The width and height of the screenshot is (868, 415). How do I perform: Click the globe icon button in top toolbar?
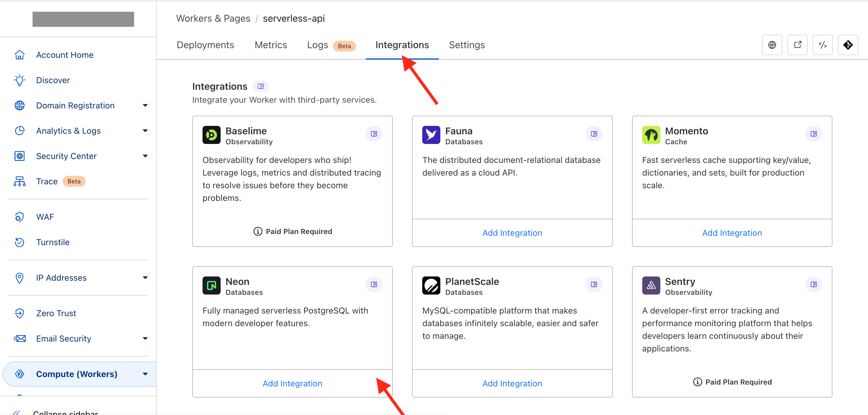point(772,45)
